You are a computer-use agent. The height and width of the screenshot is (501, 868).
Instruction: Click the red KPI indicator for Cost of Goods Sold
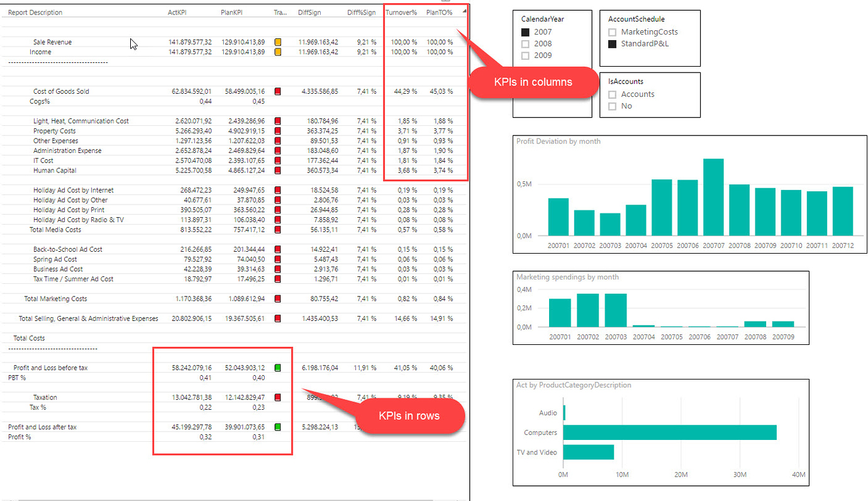pyautogui.click(x=277, y=91)
